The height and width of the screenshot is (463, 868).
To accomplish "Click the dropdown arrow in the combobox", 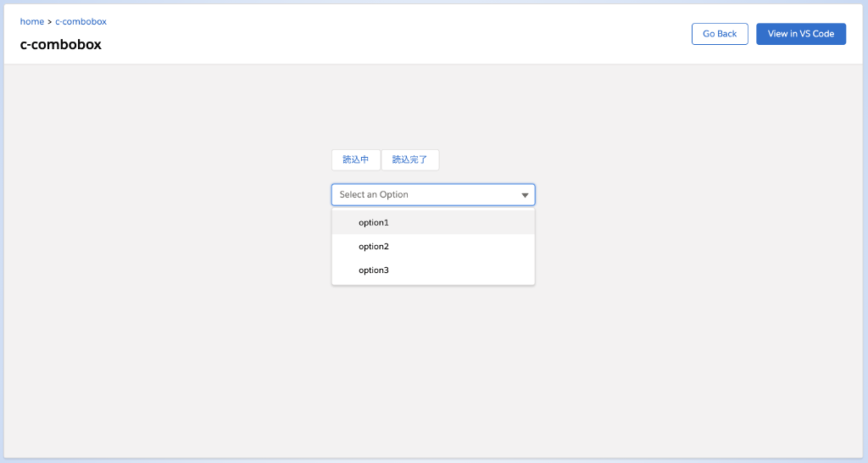I will tap(525, 195).
